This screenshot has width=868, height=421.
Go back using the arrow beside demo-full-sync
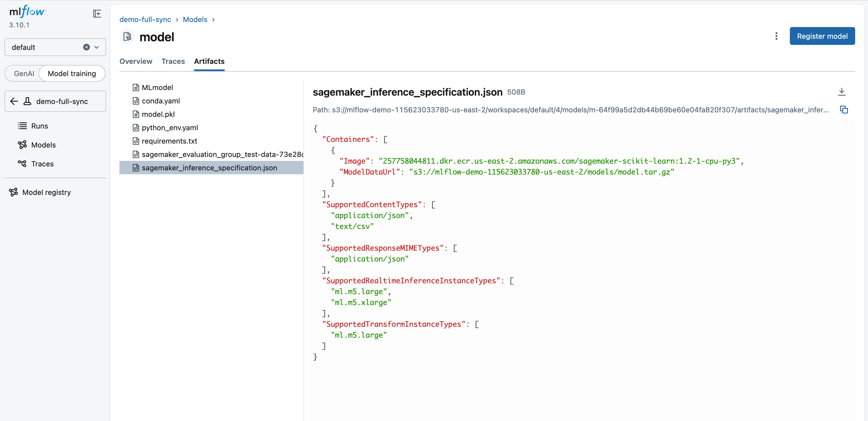tap(14, 101)
